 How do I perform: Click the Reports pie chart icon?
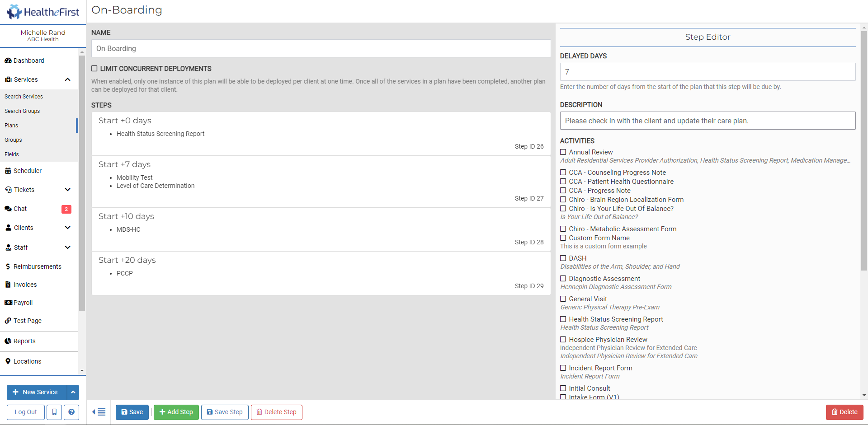pyautogui.click(x=8, y=341)
